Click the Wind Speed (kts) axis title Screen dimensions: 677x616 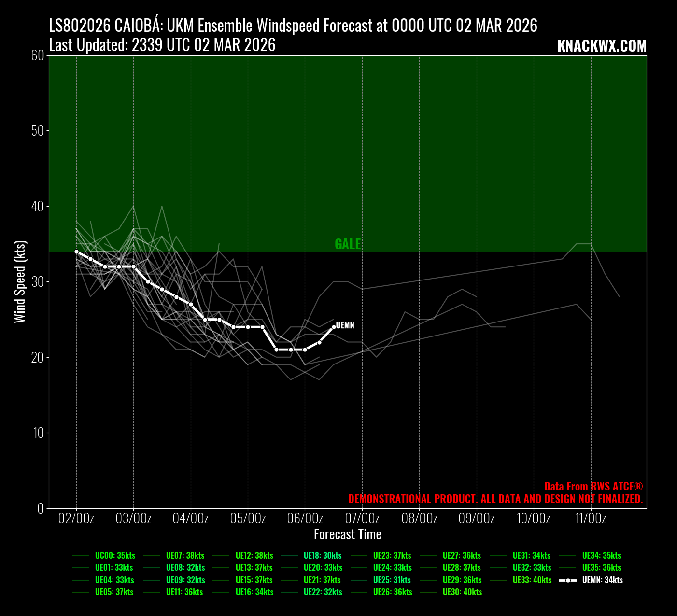point(19,281)
